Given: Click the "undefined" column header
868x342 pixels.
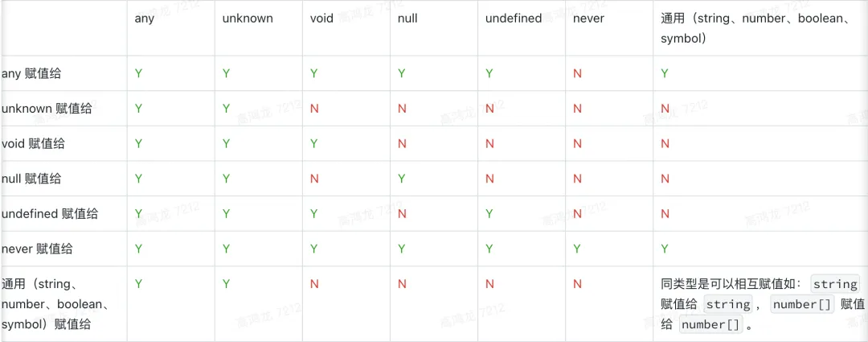Looking at the screenshot, I should click(513, 19).
